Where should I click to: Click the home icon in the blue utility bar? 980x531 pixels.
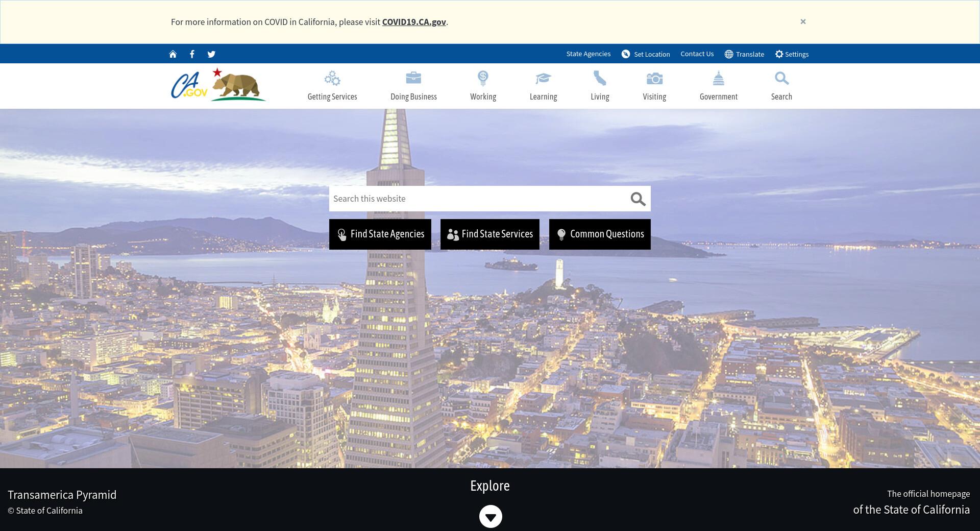pyautogui.click(x=173, y=54)
